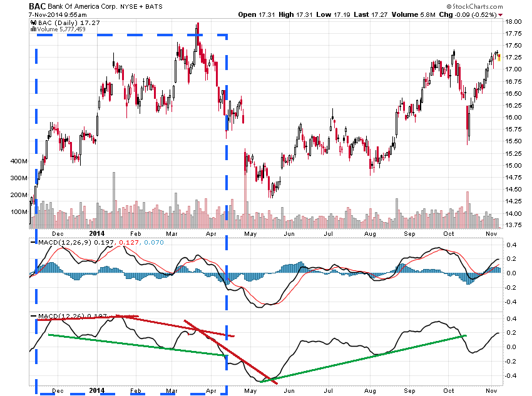Click the May label on the price chart date axis
532x396 pixels.
[250, 234]
